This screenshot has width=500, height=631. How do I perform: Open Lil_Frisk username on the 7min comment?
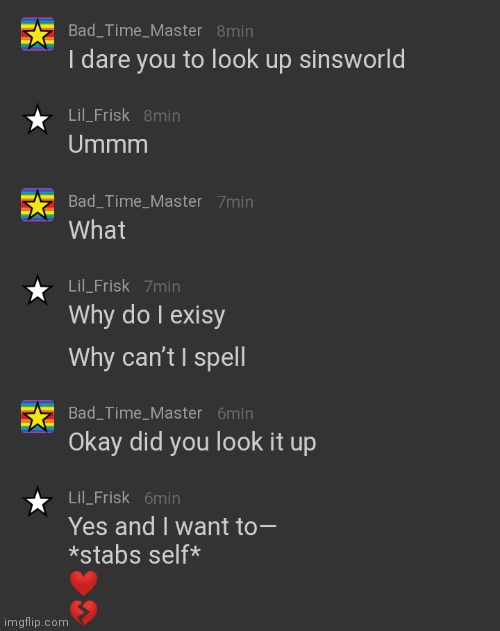pyautogui.click(x=99, y=286)
